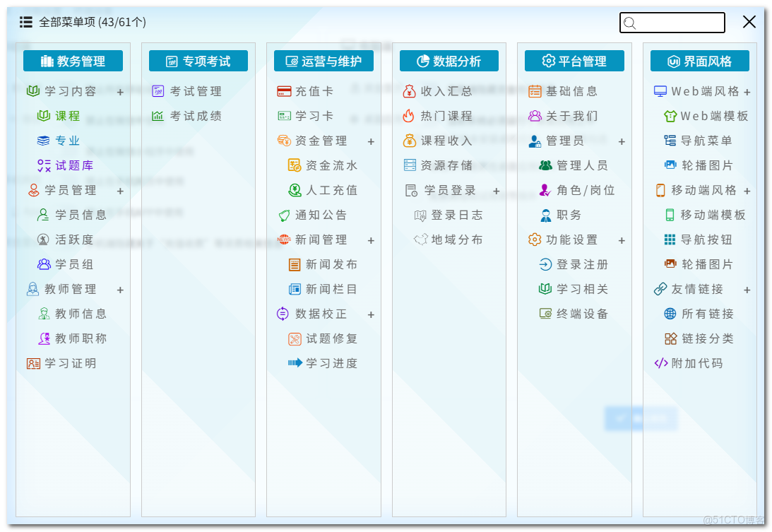
Task: Toggle the list view icon beside 全部菜单项
Action: (x=25, y=22)
